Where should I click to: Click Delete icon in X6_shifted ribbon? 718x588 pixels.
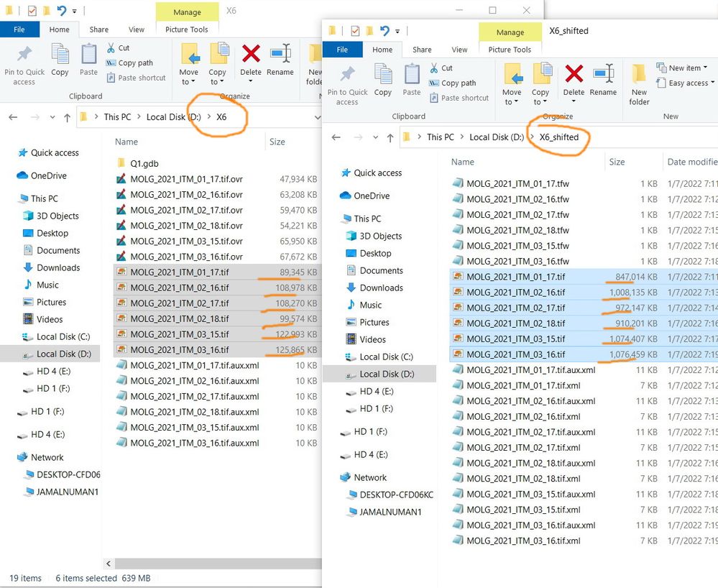574,74
